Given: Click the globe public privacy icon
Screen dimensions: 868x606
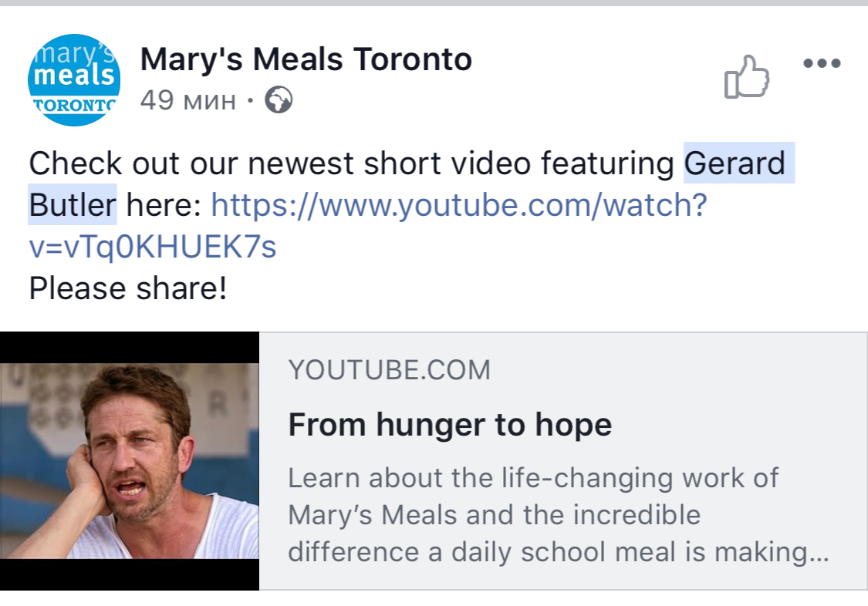Looking at the screenshot, I should coord(279,100).
